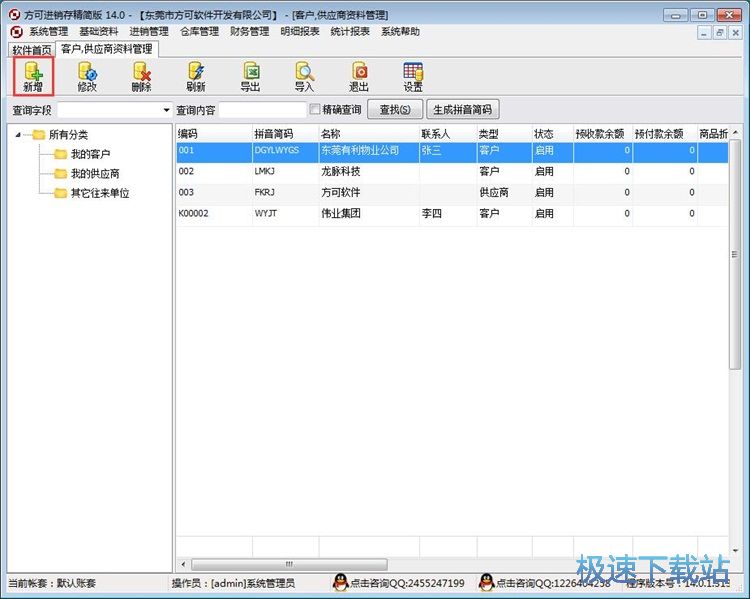Click the QQ penguin icon for 2455247199
750x599 pixels.
341,583
